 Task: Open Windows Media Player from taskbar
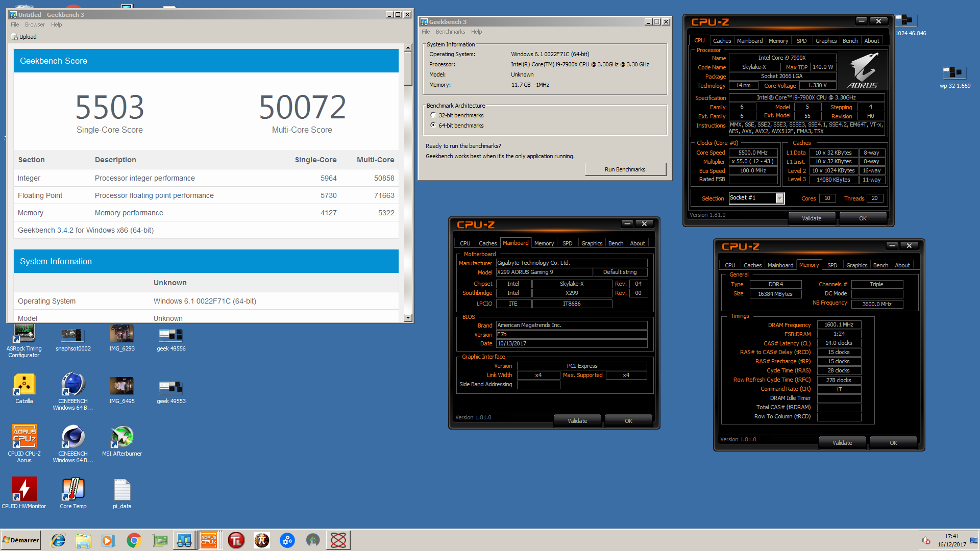(108, 540)
